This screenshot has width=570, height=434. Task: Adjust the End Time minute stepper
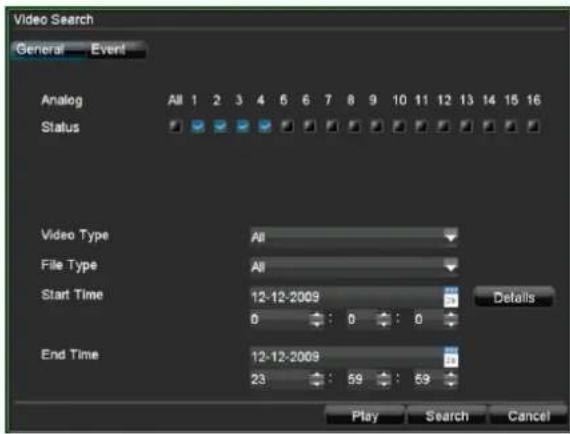(384, 379)
